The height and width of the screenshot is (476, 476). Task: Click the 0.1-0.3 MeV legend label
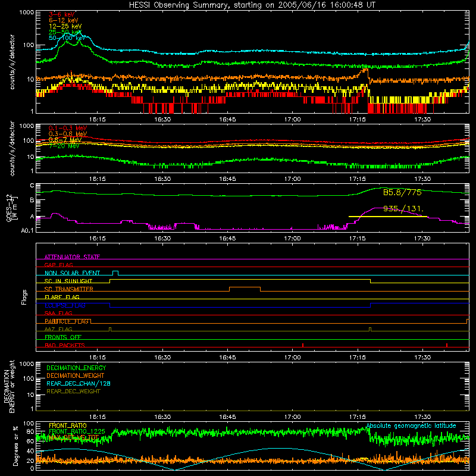pos(68,128)
